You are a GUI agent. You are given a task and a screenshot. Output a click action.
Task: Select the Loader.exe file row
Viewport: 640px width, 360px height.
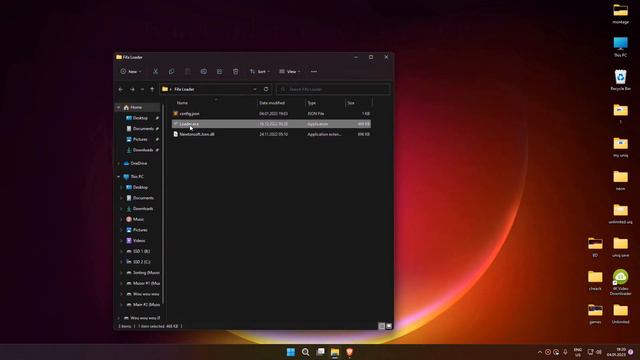click(271, 124)
